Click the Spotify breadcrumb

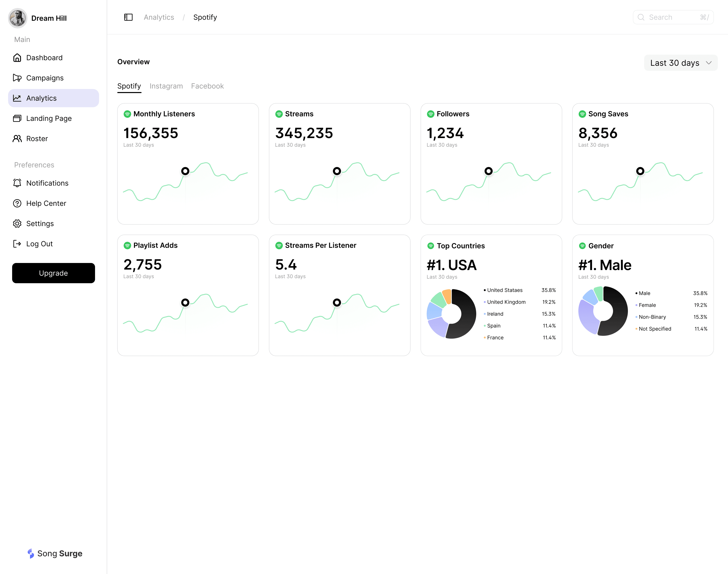point(205,17)
